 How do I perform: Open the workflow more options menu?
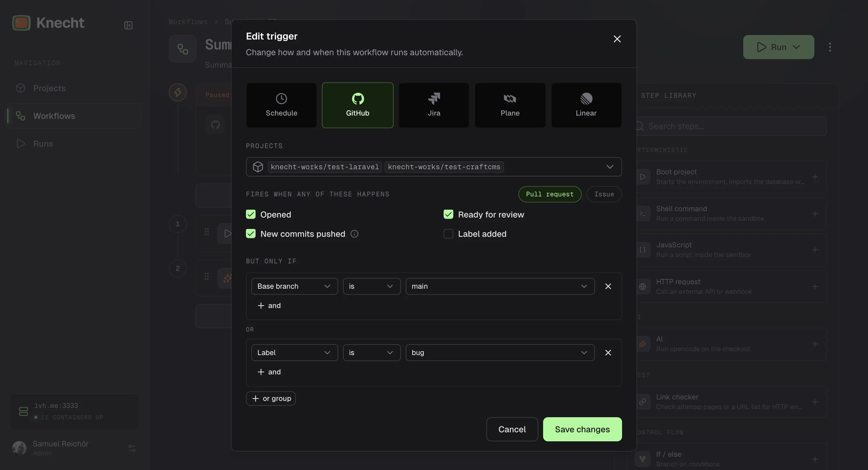pos(830,47)
